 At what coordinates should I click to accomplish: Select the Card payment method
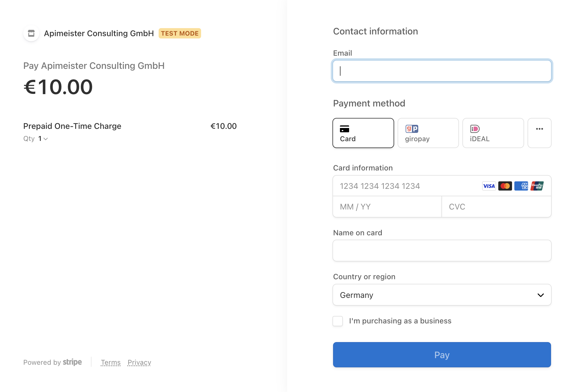pos(363,133)
